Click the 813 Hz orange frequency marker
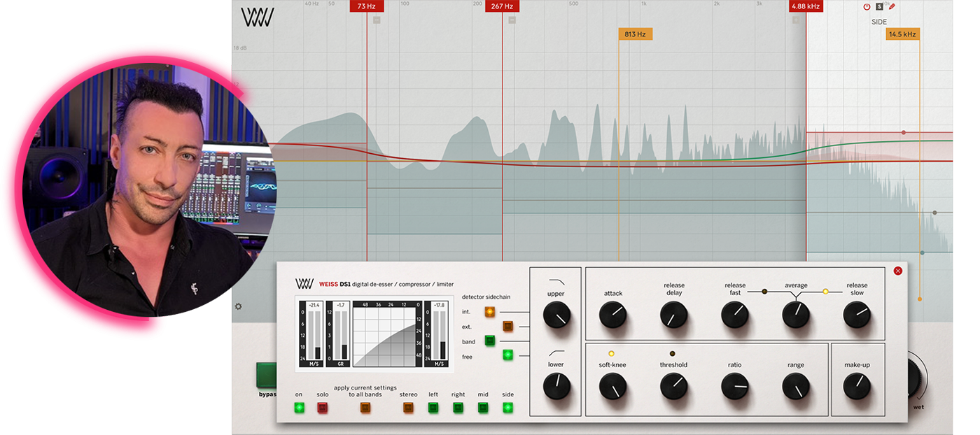 click(x=636, y=34)
